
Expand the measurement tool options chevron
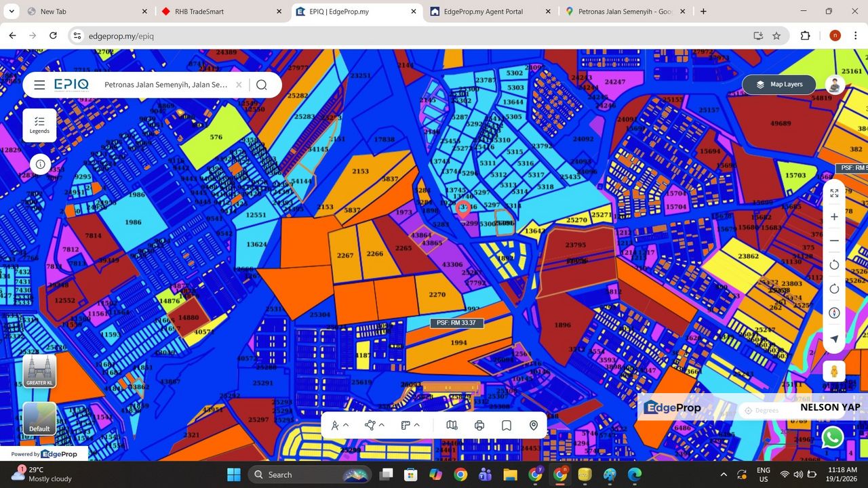point(415,425)
